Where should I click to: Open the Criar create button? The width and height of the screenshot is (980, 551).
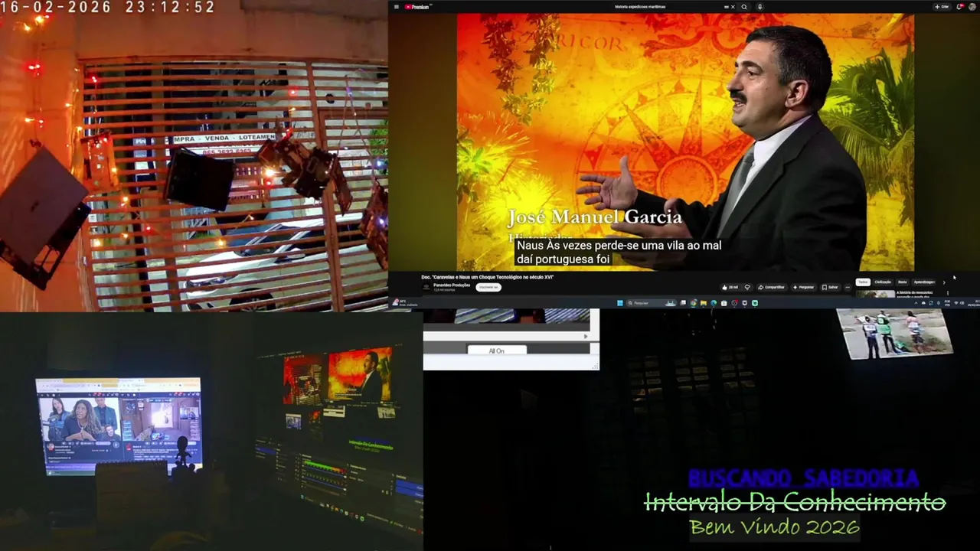coord(942,7)
